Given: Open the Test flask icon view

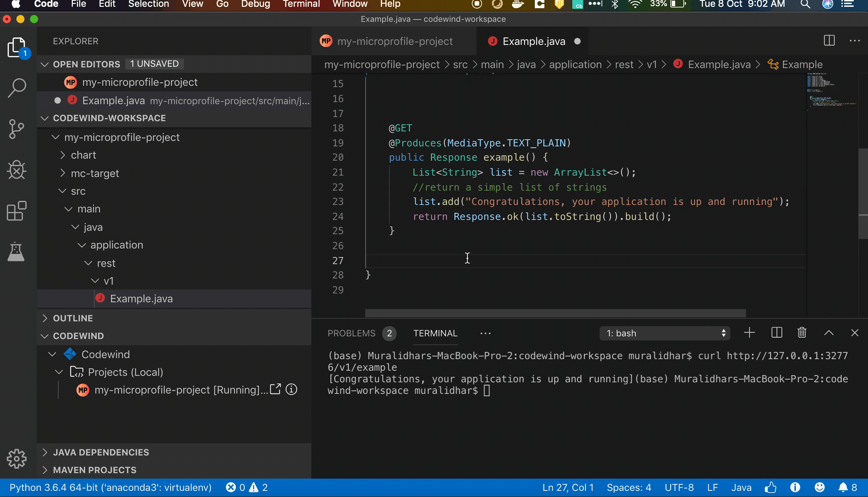Looking at the screenshot, I should pyautogui.click(x=16, y=252).
